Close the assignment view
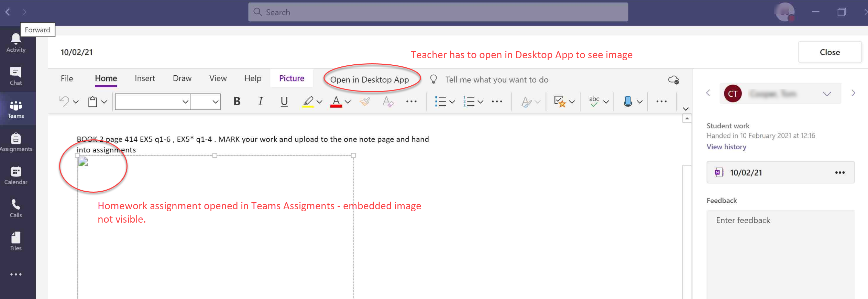Screen dimensions: 868x299 [830, 52]
